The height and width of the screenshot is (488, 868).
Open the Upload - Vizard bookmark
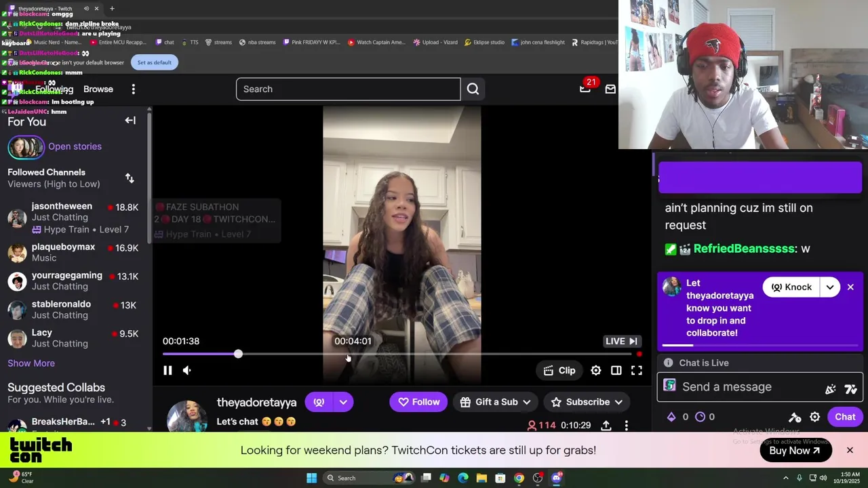(x=435, y=42)
